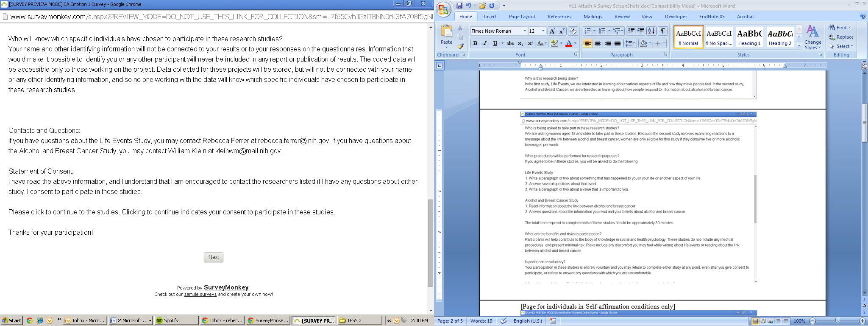Screen dimensions: 868x326
Task: Click the macro recording icon in the status bar
Action: coord(553,321)
